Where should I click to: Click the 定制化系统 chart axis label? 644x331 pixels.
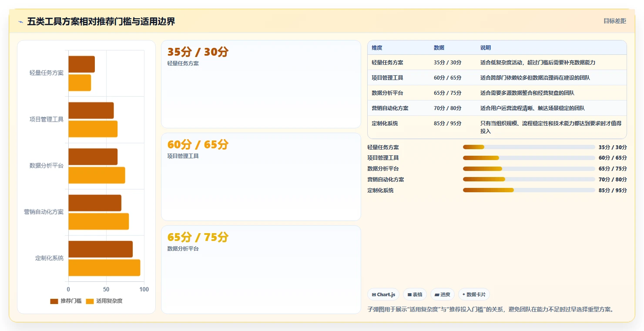click(49, 258)
